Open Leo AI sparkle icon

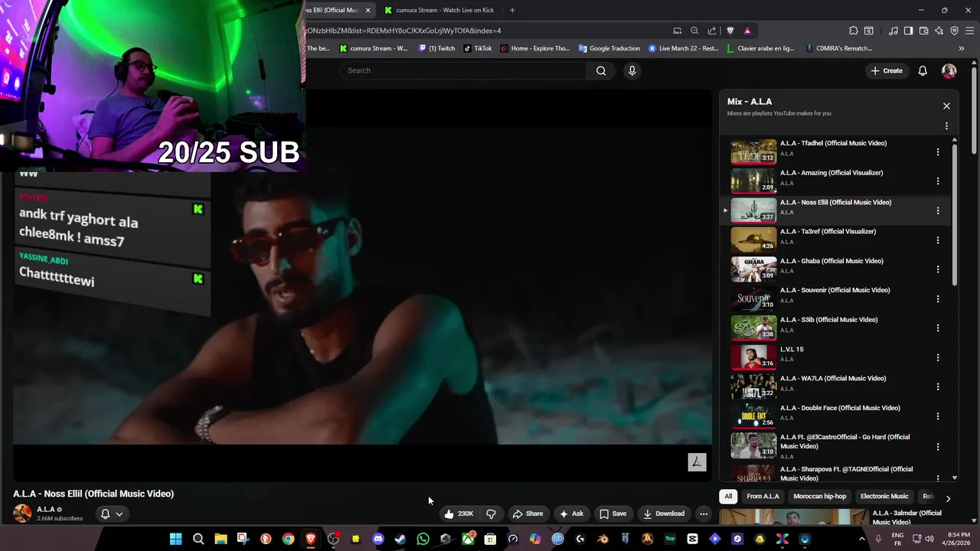pos(939,31)
